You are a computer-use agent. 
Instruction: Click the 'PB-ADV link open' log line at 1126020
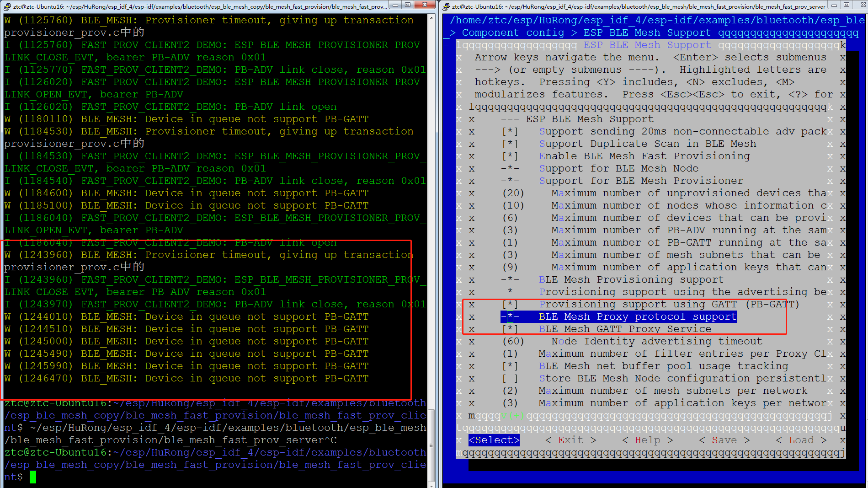[x=170, y=107]
